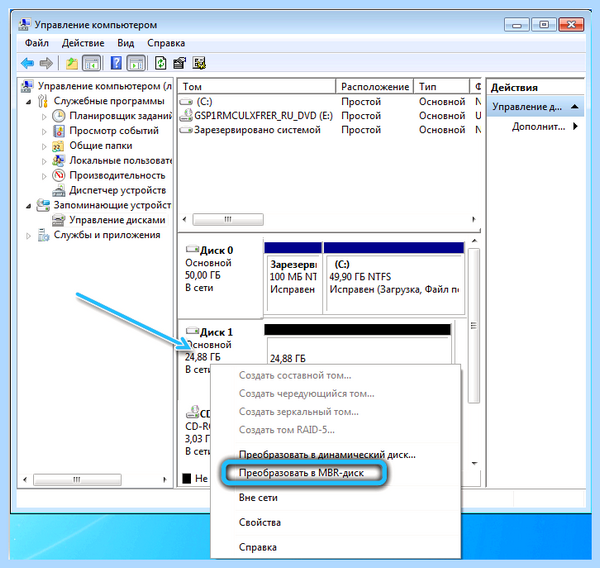The height and width of the screenshot is (568, 600).
Task: Expand the Службы и приложения node
Action: coord(28,235)
